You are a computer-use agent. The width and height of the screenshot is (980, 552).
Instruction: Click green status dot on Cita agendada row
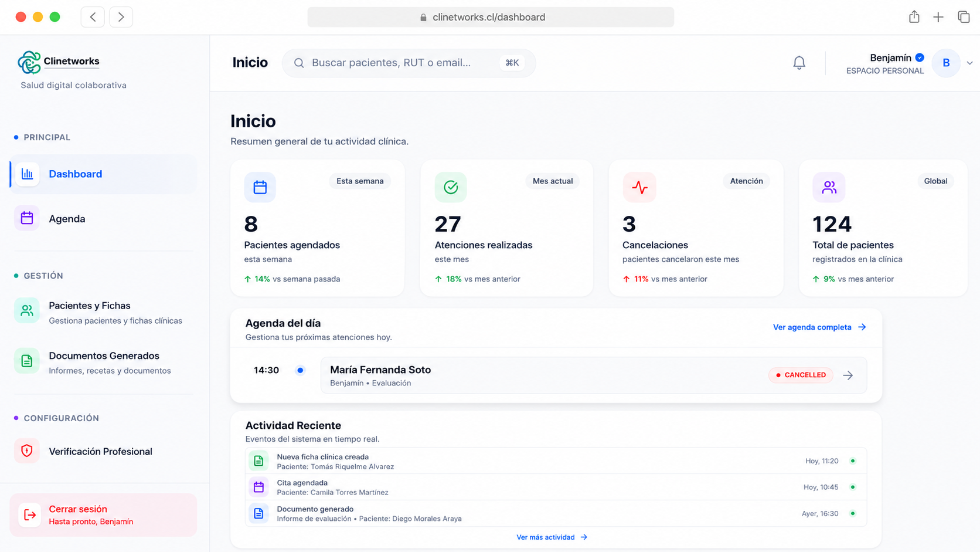click(x=853, y=487)
